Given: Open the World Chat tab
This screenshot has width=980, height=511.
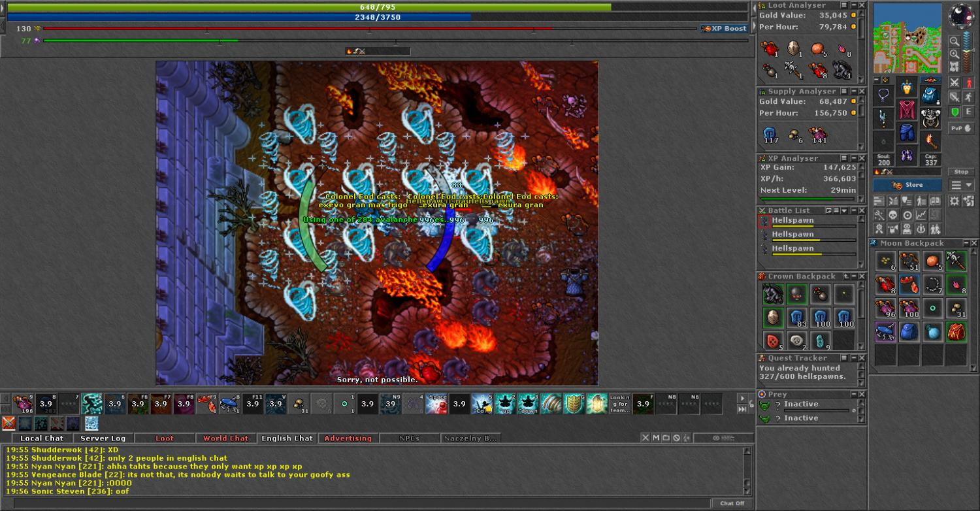Looking at the screenshot, I should click(x=225, y=438).
